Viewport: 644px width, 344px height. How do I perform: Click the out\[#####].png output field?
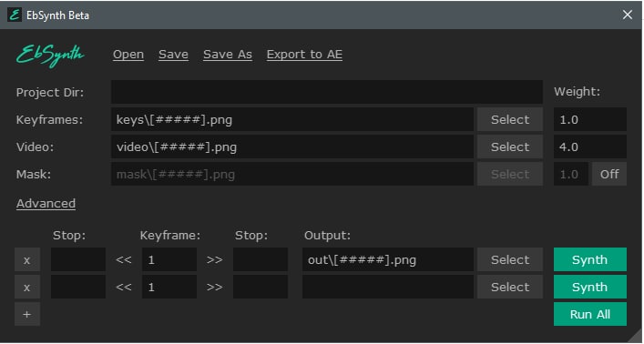coord(388,259)
